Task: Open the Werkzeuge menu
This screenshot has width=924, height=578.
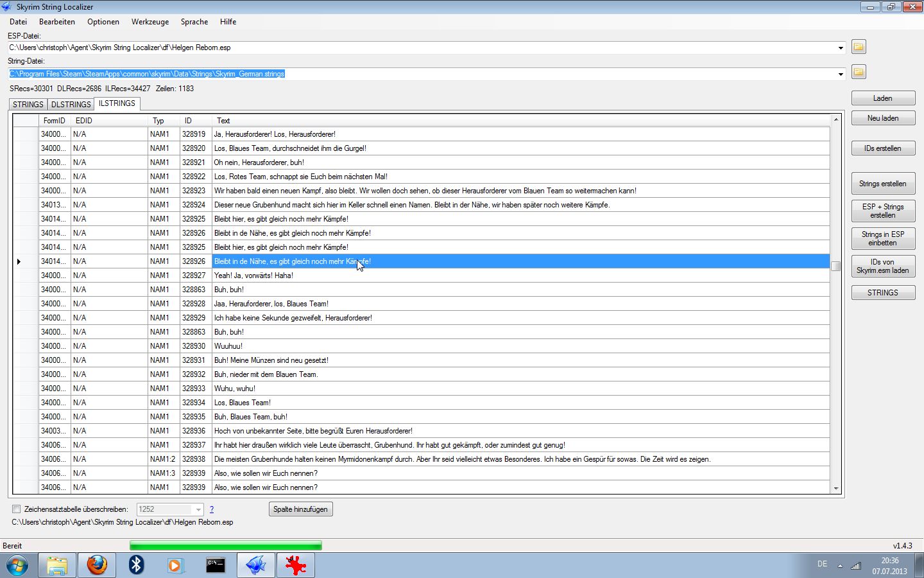Action: coord(150,22)
